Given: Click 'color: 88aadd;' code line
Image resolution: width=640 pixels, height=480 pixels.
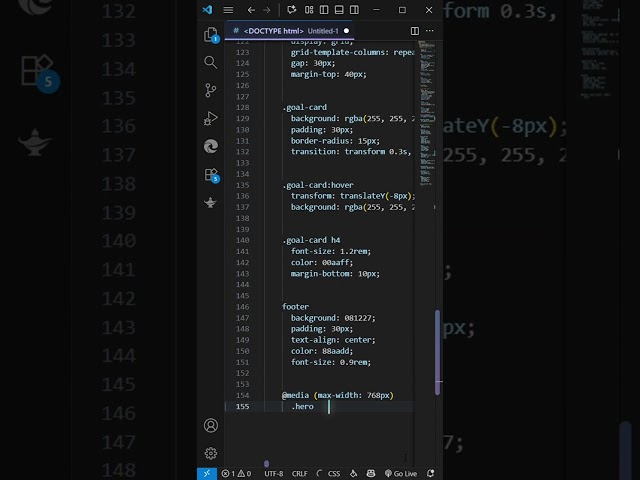Looking at the screenshot, I should click(322, 351).
